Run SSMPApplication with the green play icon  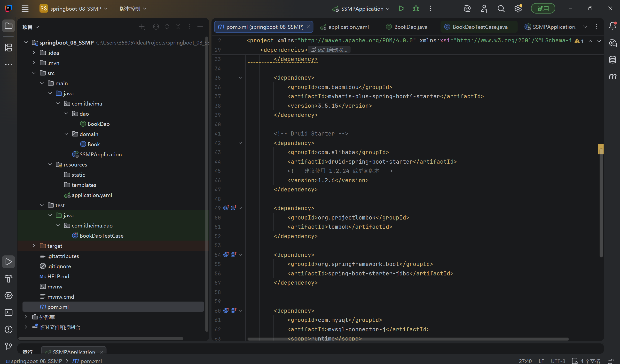click(x=401, y=9)
